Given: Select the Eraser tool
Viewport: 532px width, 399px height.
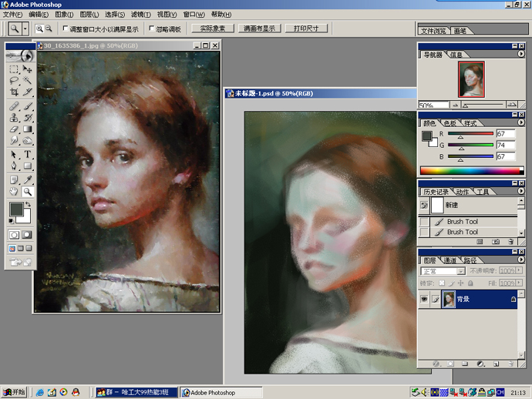Looking at the screenshot, I should click(x=14, y=129).
